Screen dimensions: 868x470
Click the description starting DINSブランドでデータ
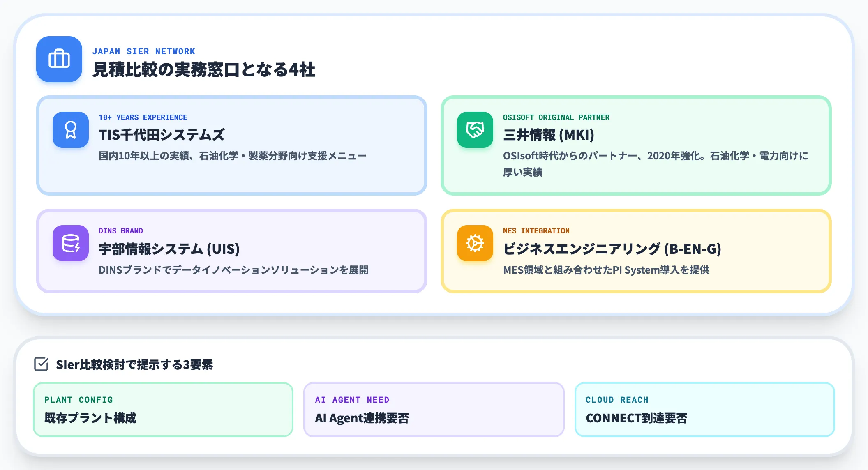coord(233,270)
